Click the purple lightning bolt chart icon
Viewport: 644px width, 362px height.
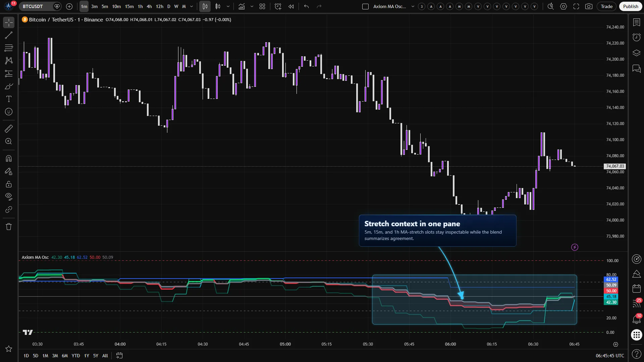pos(575,247)
